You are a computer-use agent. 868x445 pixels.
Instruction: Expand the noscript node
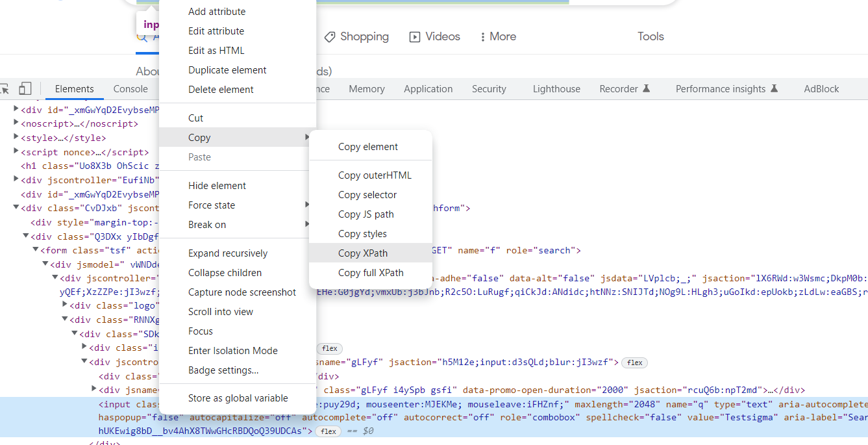pyautogui.click(x=16, y=123)
